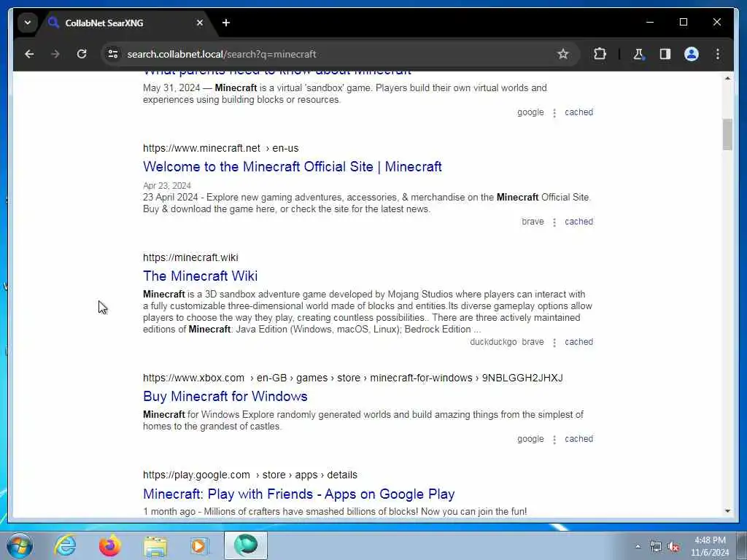Go back to the previous page
This screenshot has height=560, width=747.
point(29,54)
